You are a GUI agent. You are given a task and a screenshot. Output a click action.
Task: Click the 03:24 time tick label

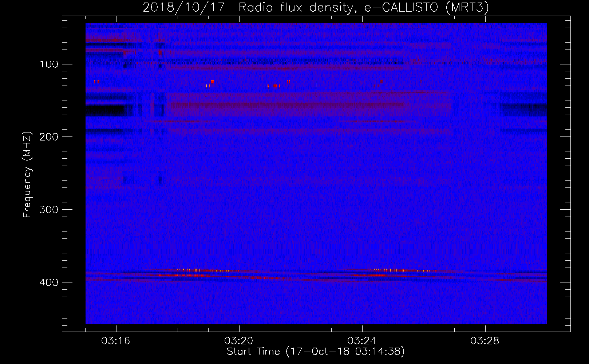pyautogui.click(x=362, y=341)
